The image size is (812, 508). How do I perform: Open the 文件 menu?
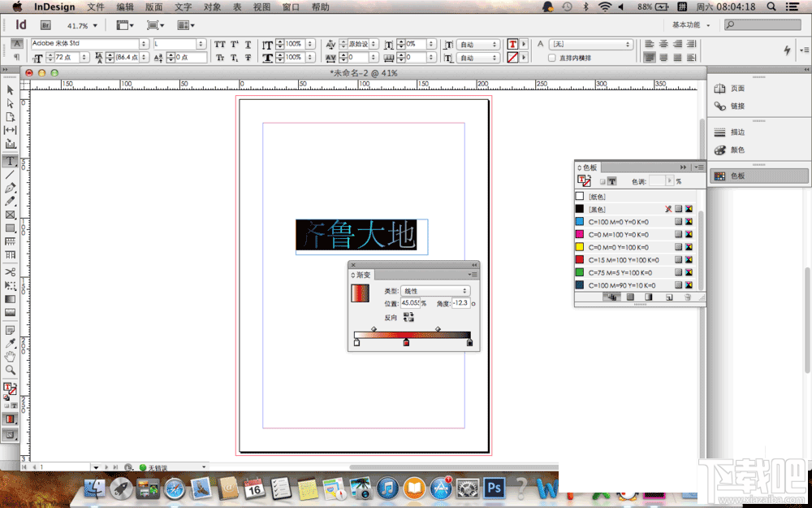tap(96, 7)
